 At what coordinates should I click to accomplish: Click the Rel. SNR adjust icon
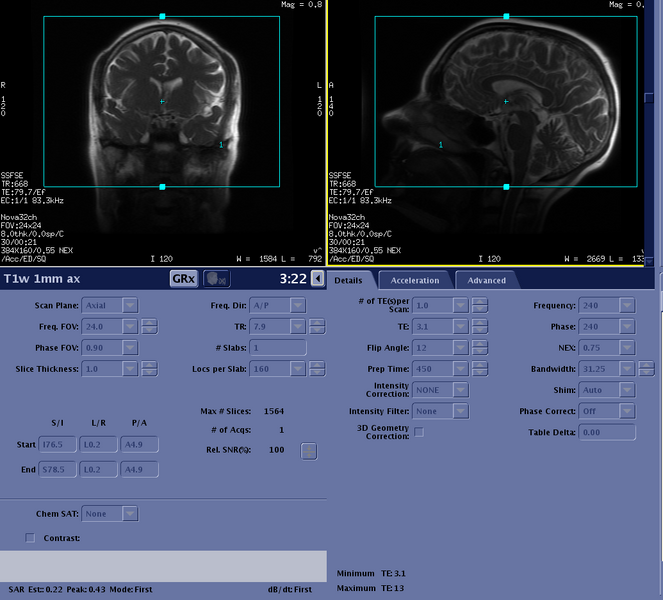point(309,451)
